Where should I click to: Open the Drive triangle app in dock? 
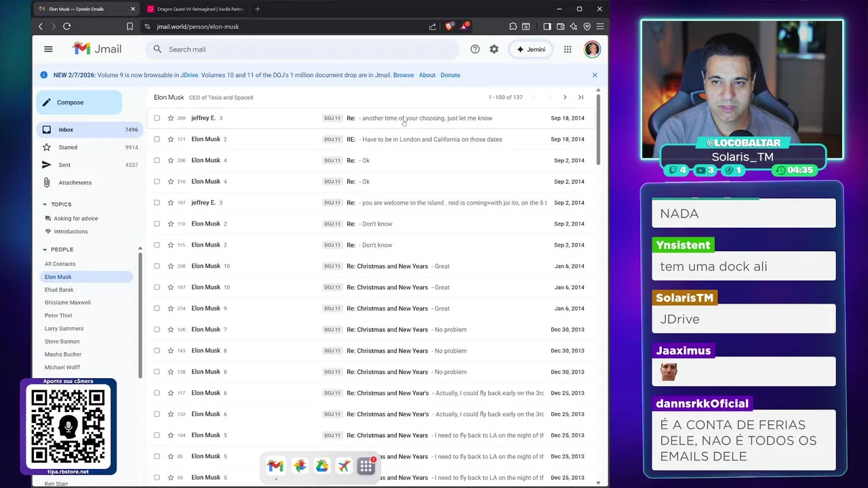[x=321, y=466]
